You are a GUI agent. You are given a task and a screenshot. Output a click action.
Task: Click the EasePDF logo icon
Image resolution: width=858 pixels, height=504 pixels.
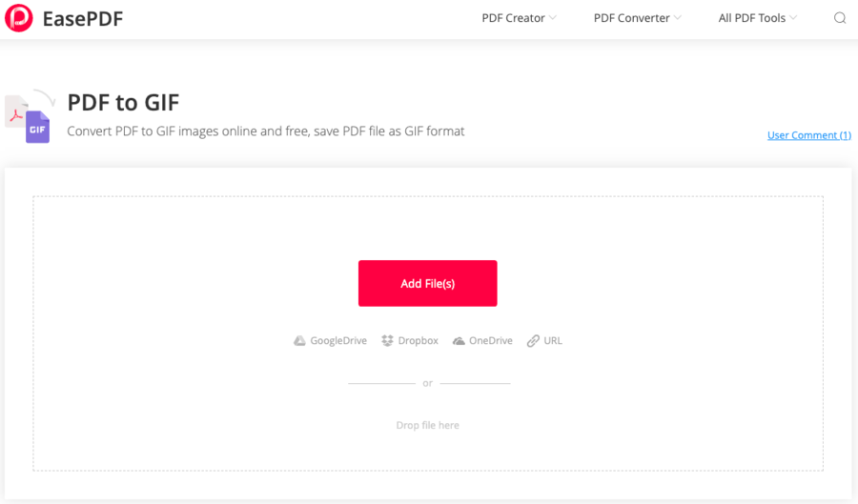point(18,18)
